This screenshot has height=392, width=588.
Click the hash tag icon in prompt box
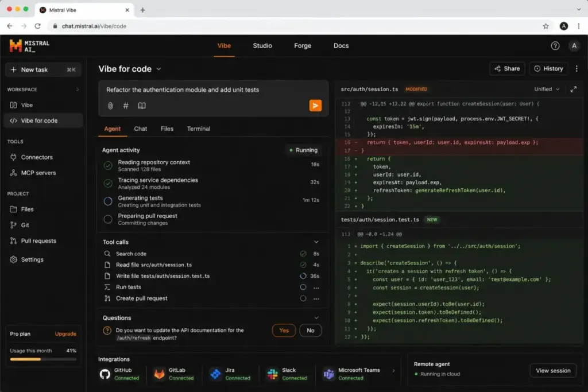[x=126, y=106]
